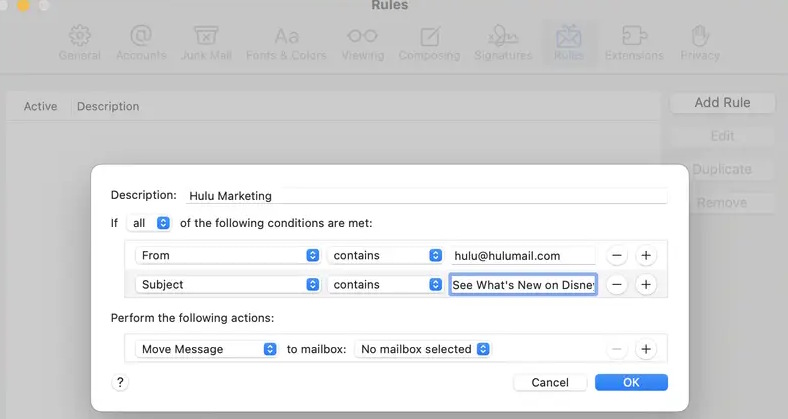Open the Privacy preferences tab

click(x=700, y=43)
